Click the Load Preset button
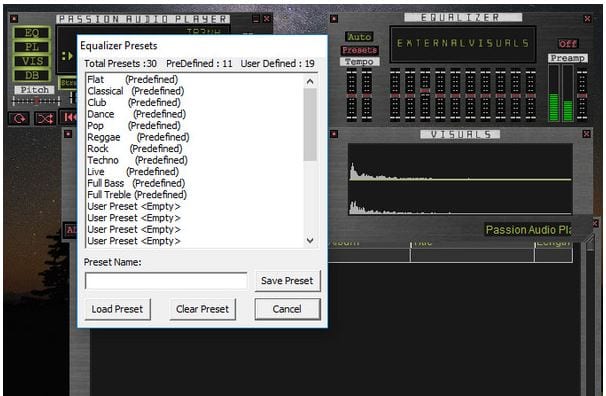Screen dimensions: 606x396 click(x=117, y=309)
